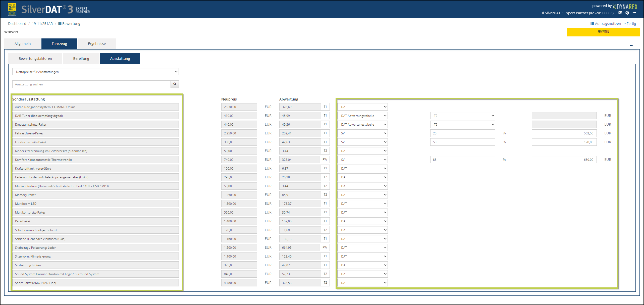Expand the Nettopreise für Ausstattungen dropdown
The height and width of the screenshot is (305, 644).
[x=95, y=72]
